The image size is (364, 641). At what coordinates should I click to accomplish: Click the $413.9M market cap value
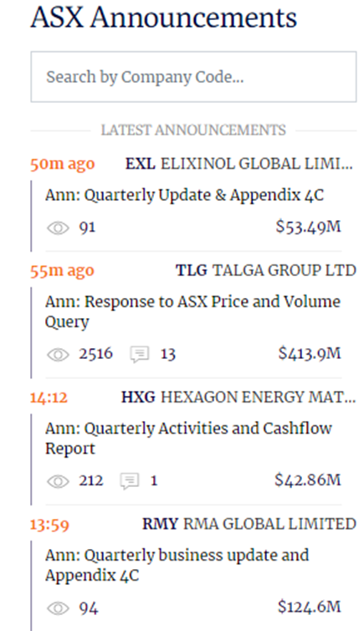click(310, 353)
